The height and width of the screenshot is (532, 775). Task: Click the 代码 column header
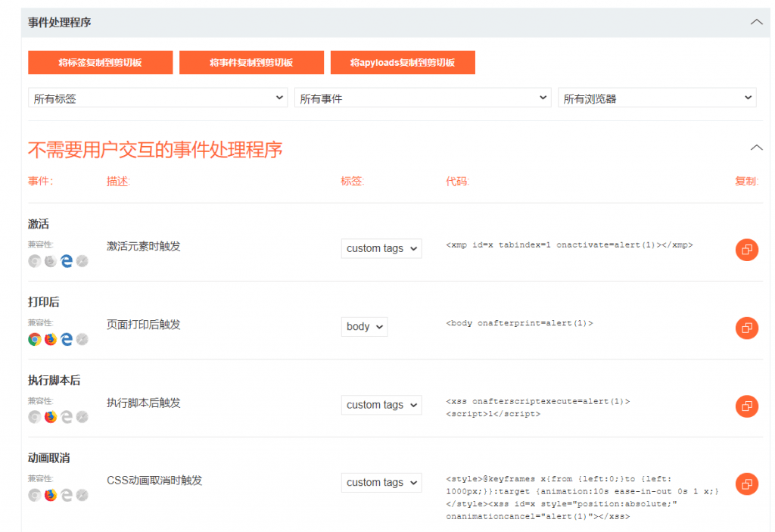click(x=458, y=182)
